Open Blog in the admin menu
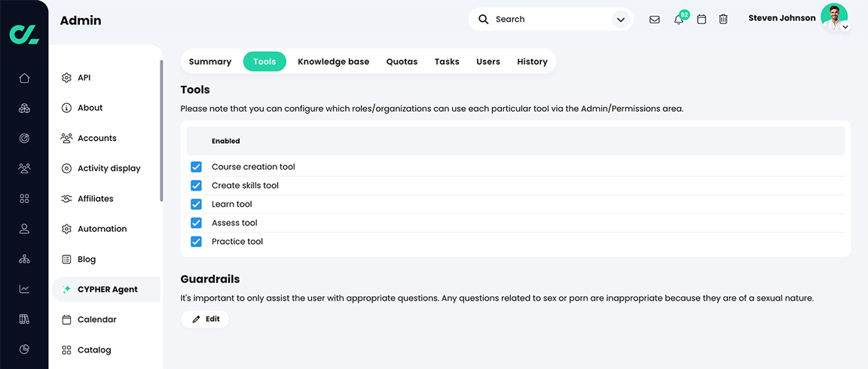Viewport: 868px width, 369px height. [105, 259]
